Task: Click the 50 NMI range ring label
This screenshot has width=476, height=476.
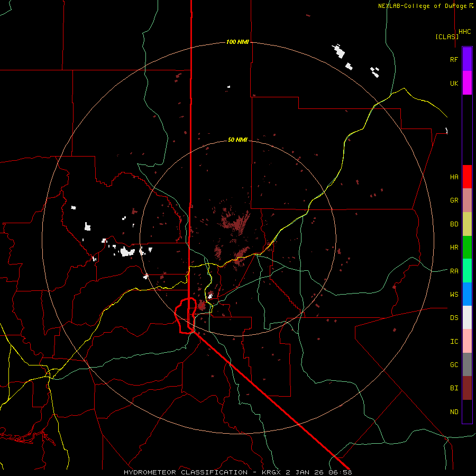Action: click(237, 140)
